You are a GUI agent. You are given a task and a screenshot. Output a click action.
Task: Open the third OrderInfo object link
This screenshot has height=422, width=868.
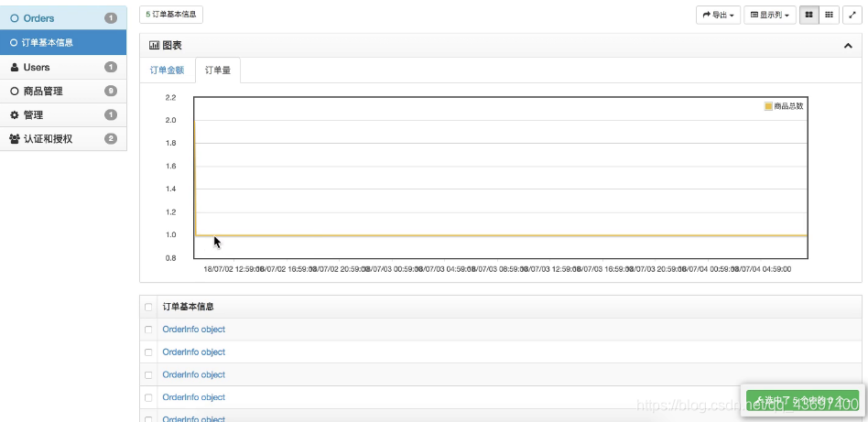pos(194,375)
